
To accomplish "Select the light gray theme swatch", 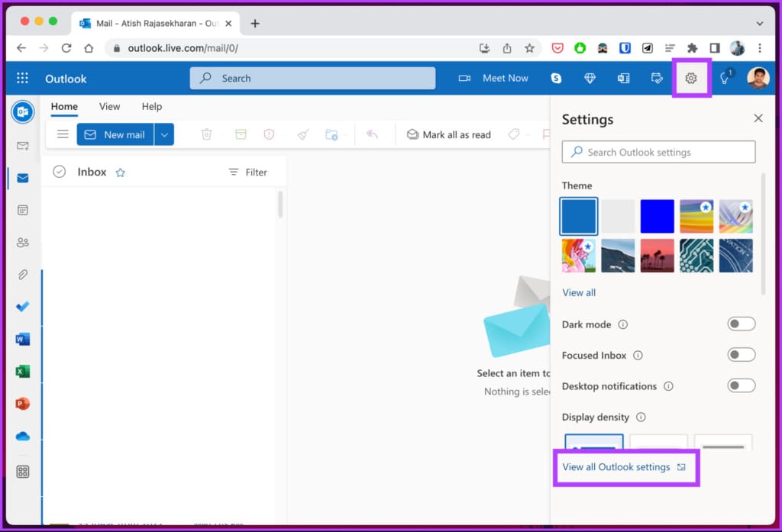I will click(x=618, y=217).
